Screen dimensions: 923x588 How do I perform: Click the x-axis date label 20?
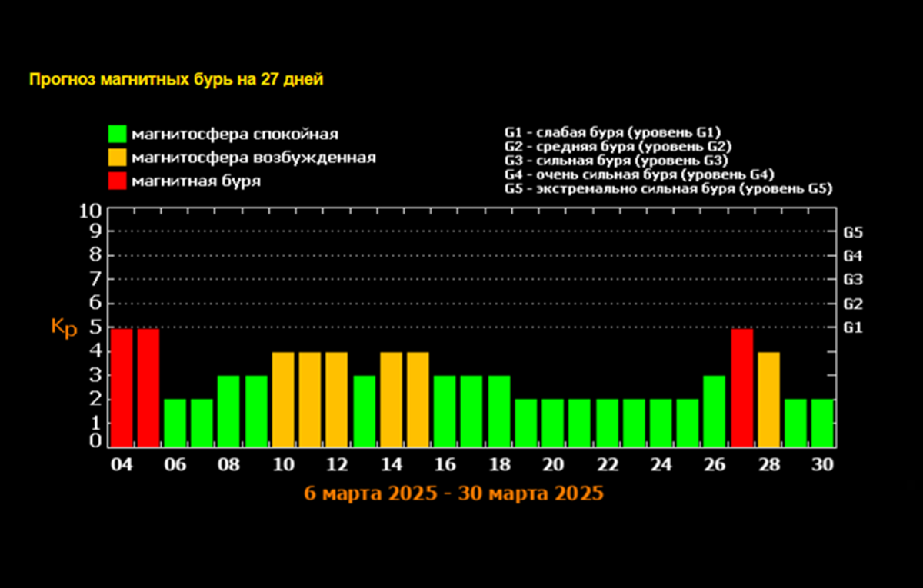tap(552, 465)
